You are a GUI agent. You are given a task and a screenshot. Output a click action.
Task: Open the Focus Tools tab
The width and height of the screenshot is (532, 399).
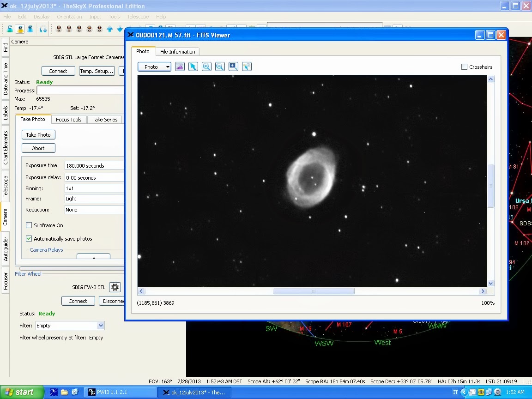click(68, 120)
